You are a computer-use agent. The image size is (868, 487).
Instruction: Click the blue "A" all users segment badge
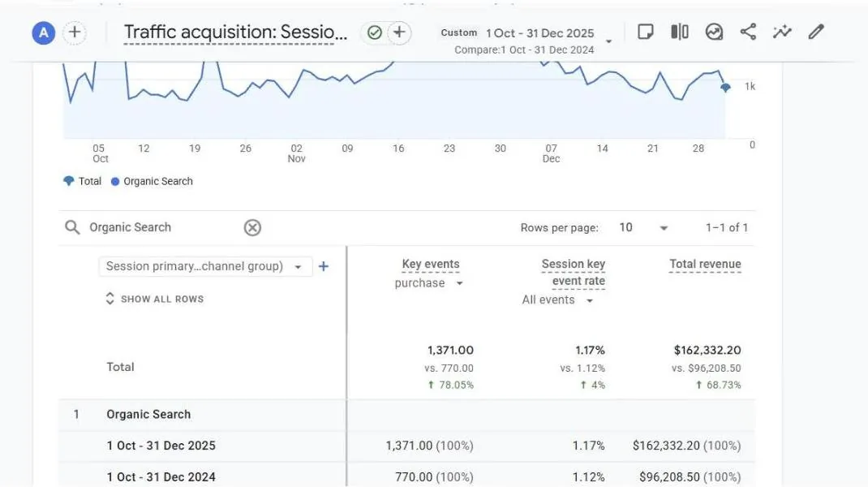click(x=43, y=33)
